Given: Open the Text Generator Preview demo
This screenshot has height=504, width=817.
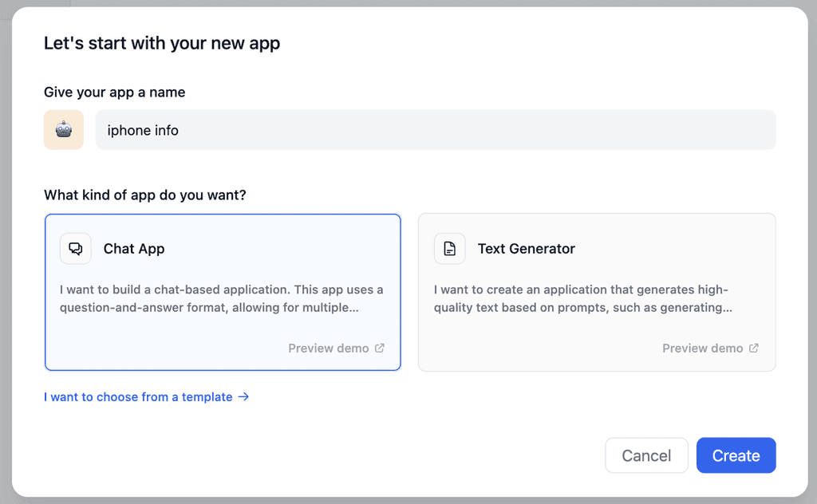Looking at the screenshot, I should 703,348.
